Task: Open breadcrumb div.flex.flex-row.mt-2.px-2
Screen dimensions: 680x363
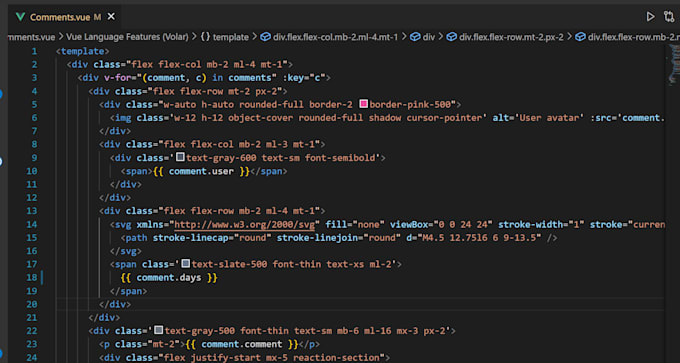Action: [505, 37]
